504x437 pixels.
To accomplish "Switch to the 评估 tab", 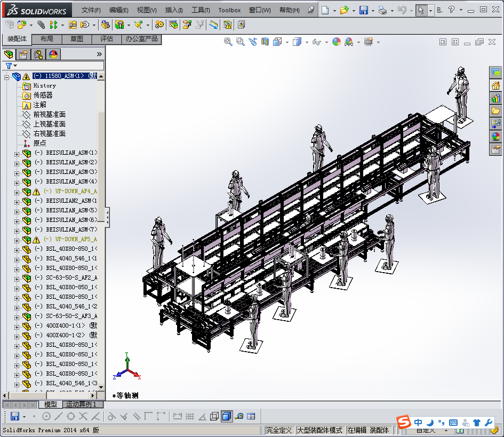I will point(107,39).
